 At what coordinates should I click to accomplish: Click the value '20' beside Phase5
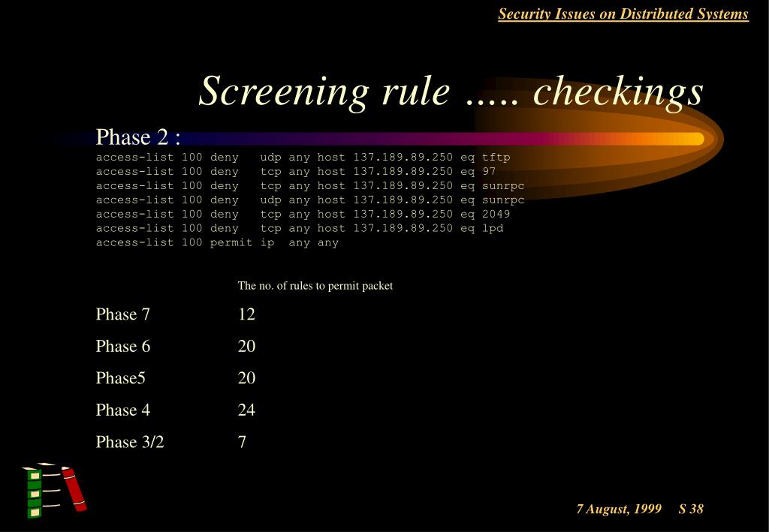(x=246, y=378)
